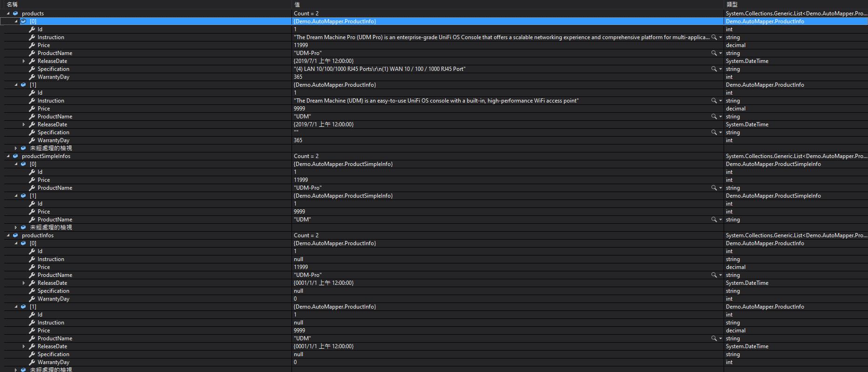Screen dimensions: 868x372
Task: Click the cube icon of productSimpleInfos[1]
Action: (x=23, y=196)
